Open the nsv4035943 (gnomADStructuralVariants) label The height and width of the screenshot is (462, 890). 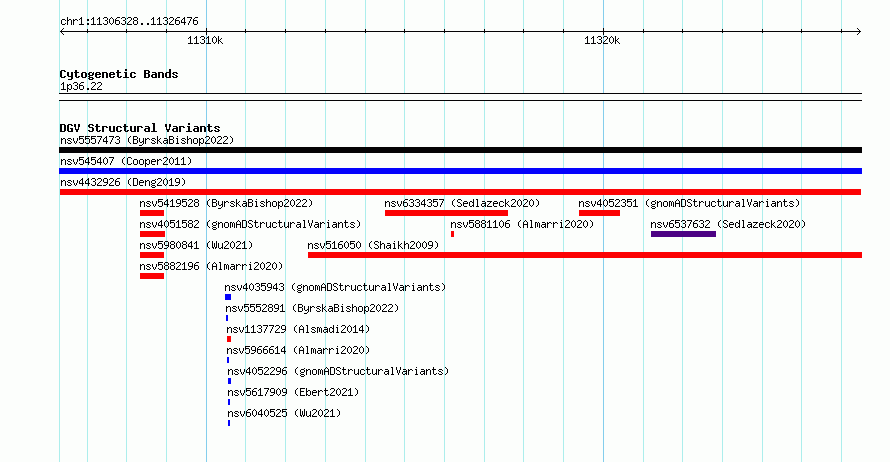coord(335,287)
